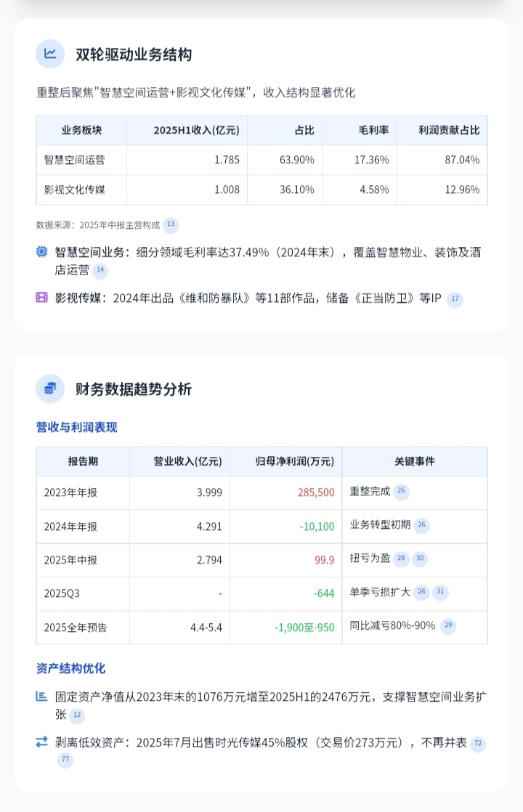The width and height of the screenshot is (523, 812).
Task: Click the 资产结构优化 subsection heading
Action: click(x=71, y=668)
